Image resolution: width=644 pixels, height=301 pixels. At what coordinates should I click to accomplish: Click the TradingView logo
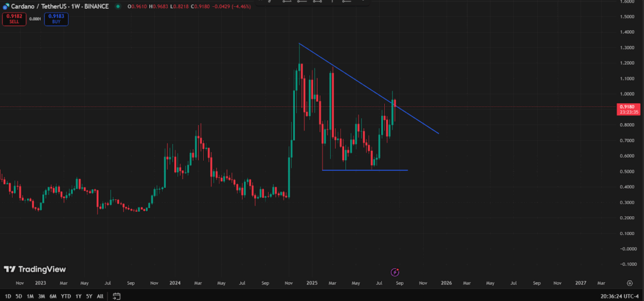35,269
